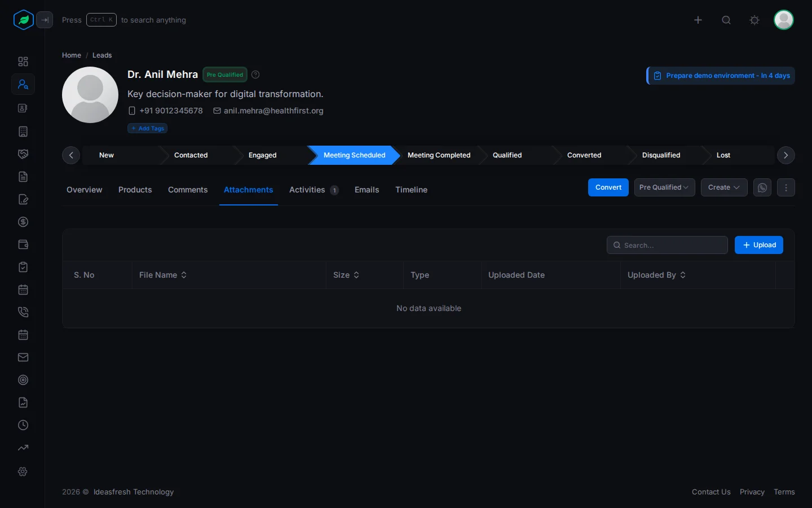This screenshot has width=812, height=508.
Task: Open the Comments tab
Action: pyautogui.click(x=188, y=190)
